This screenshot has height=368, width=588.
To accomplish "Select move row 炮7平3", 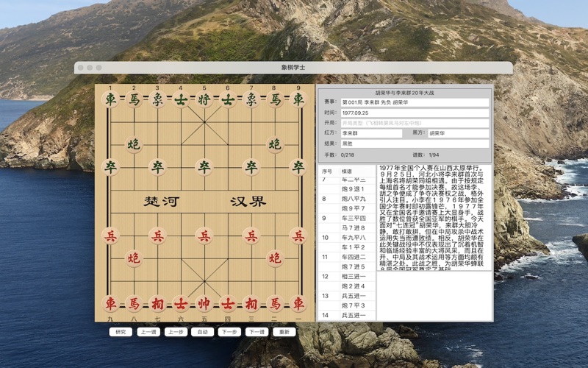I will point(347,305).
